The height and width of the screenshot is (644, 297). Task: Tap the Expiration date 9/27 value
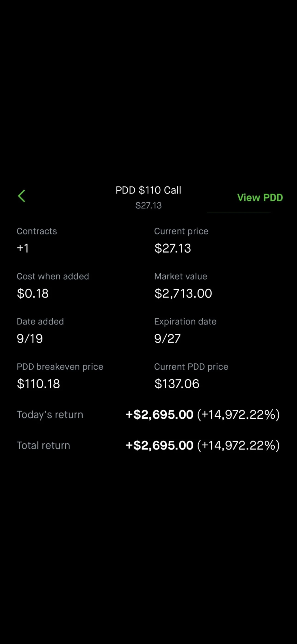(x=168, y=339)
